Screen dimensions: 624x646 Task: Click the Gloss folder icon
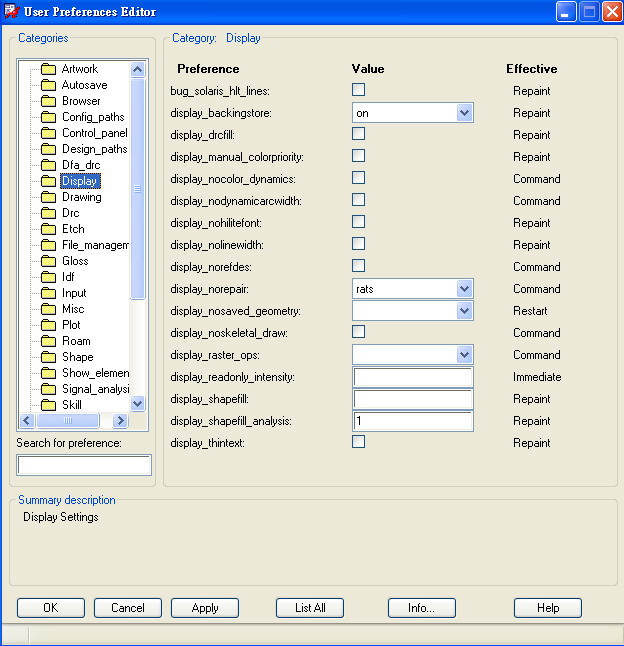coord(48,261)
